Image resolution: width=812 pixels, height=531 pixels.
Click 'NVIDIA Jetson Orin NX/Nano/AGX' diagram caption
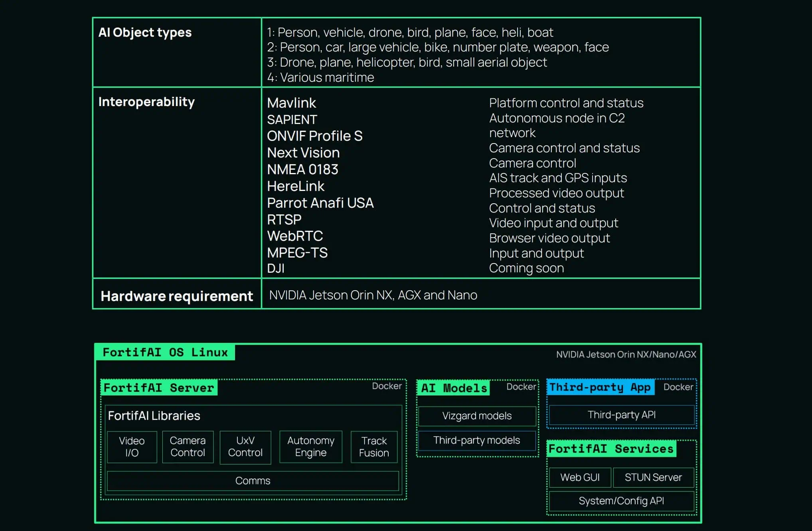(x=626, y=354)
